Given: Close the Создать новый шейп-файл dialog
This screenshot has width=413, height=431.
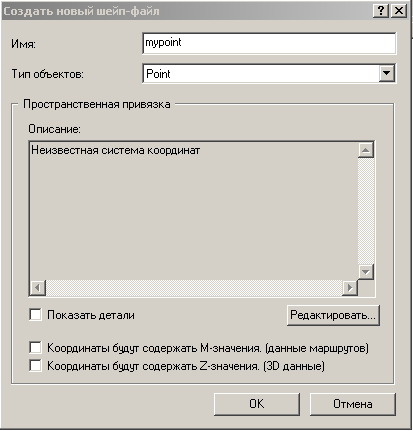Looking at the screenshot, I should [399, 11].
